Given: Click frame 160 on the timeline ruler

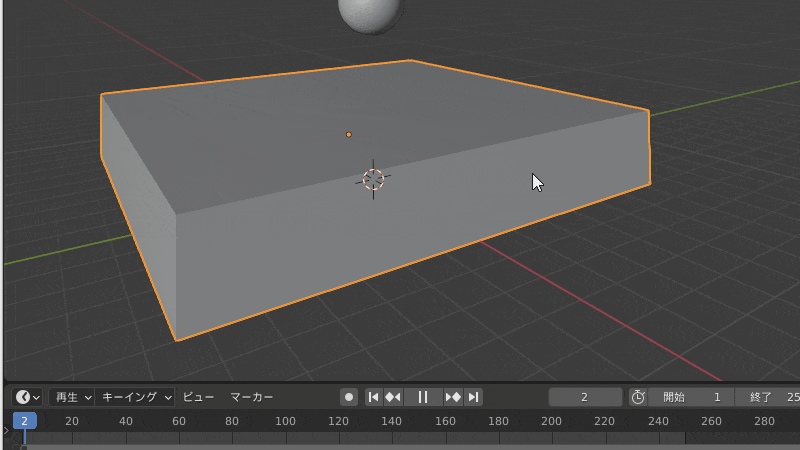Looking at the screenshot, I should pos(445,421).
